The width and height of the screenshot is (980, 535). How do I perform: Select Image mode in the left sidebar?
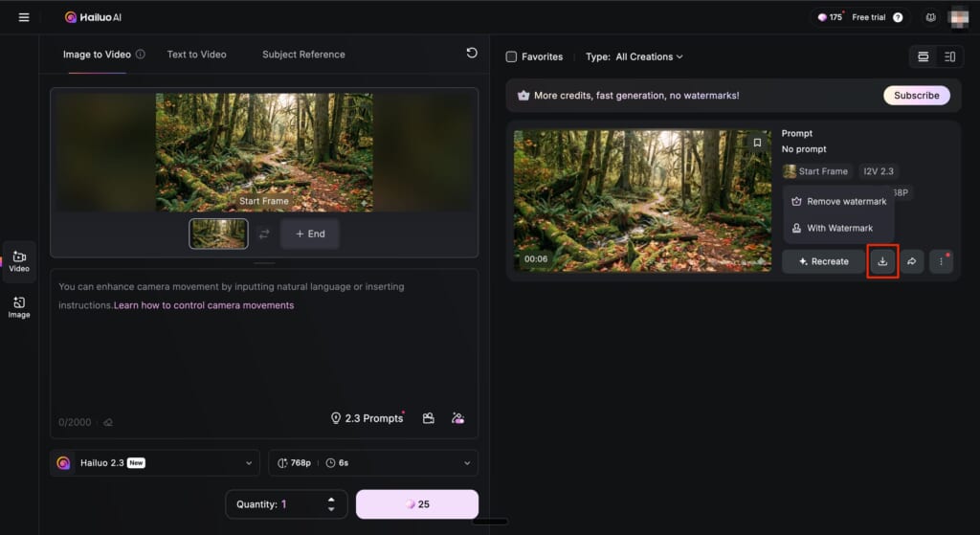coord(19,306)
